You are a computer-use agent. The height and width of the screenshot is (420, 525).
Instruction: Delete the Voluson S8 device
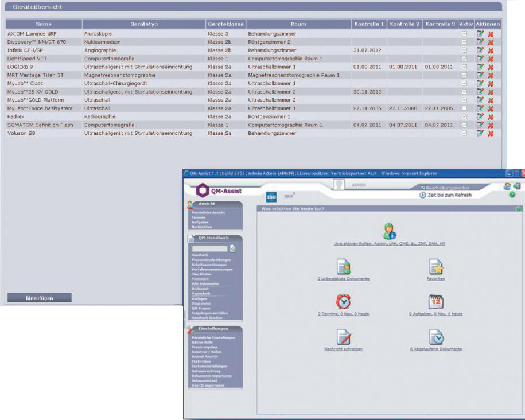pos(491,134)
